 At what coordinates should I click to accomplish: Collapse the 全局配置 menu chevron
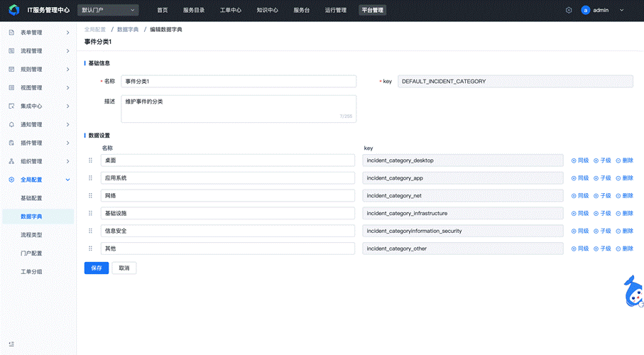point(67,180)
